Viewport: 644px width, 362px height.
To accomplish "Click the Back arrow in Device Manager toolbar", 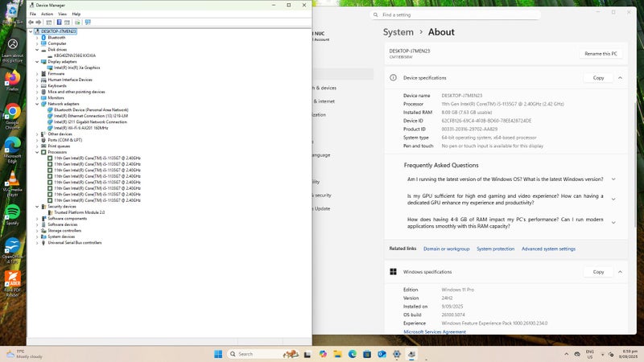I will [x=31, y=23].
